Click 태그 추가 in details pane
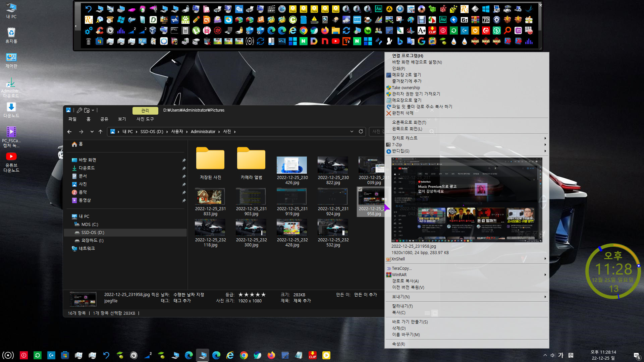 point(182,301)
